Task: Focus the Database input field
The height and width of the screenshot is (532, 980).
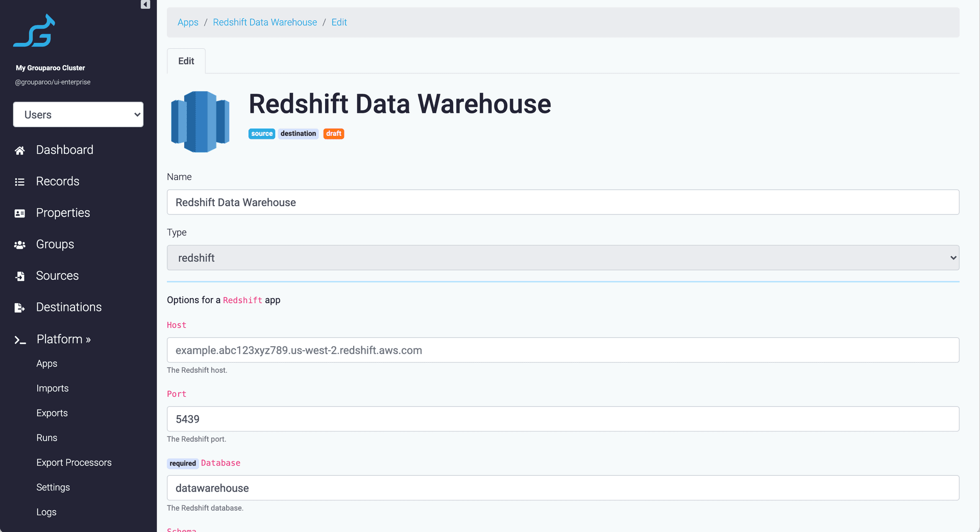Action: click(x=563, y=488)
